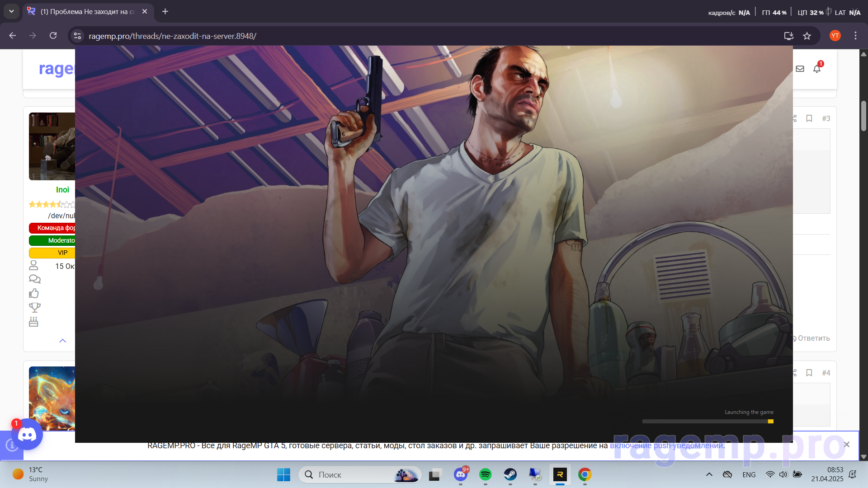Image resolution: width=868 pixels, height=488 pixels.
Task: Open the install app icon in address bar
Action: [788, 36]
